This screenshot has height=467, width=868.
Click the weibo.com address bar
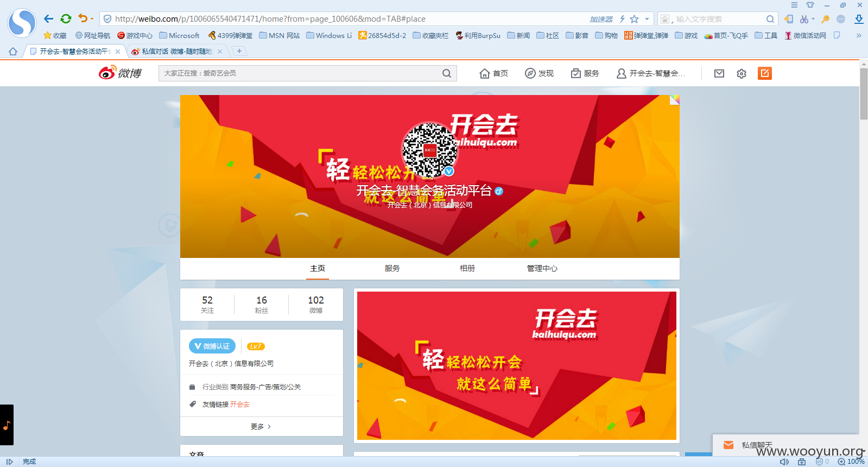click(x=347, y=19)
